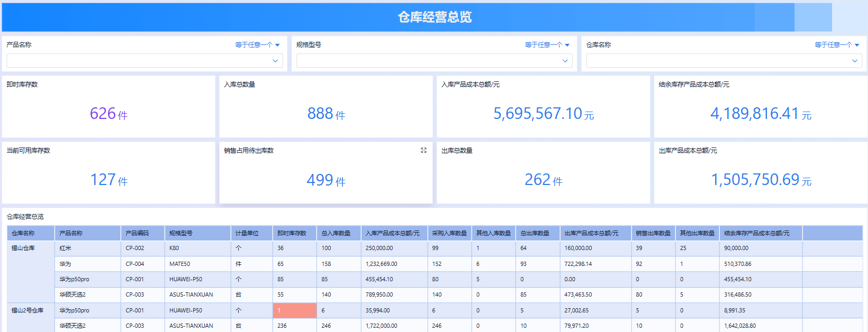This screenshot has width=868, height=332.
Task: Click the 1,232,669.00 cost cell
Action: coord(394,264)
